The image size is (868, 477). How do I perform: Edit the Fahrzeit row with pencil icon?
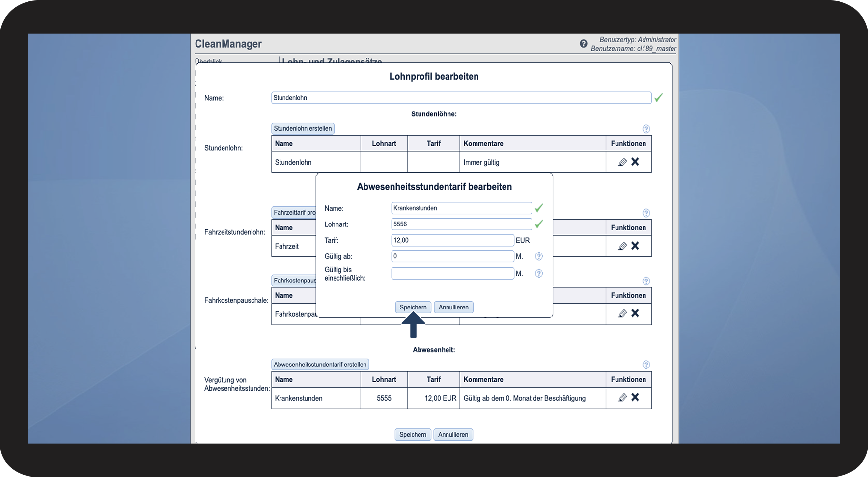pyautogui.click(x=622, y=246)
